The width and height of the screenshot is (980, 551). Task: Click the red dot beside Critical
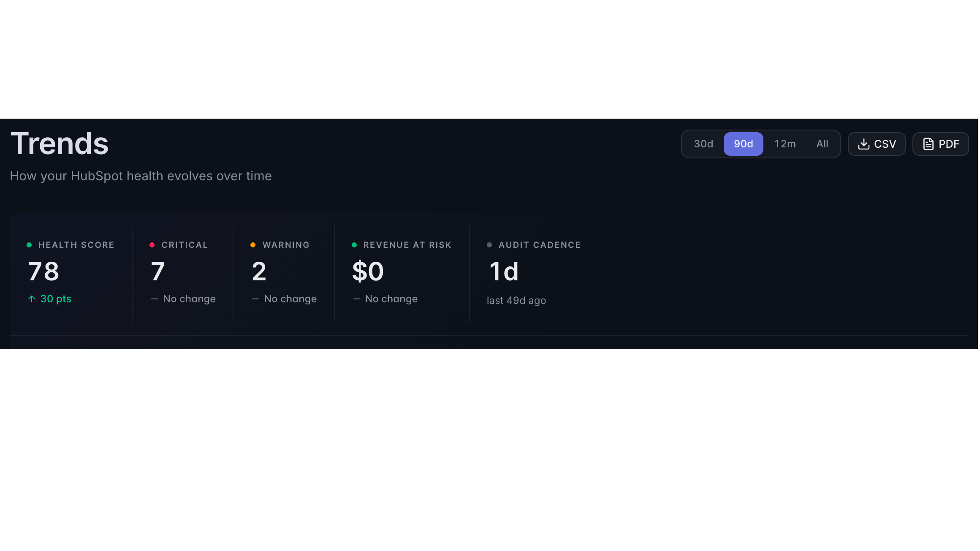tap(152, 245)
